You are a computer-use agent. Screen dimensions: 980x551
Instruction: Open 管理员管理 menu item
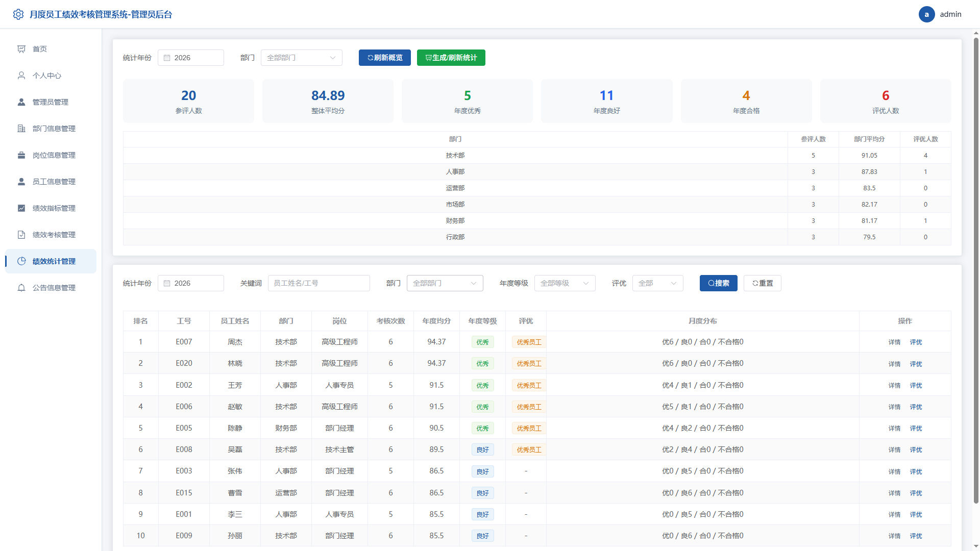pos(51,102)
